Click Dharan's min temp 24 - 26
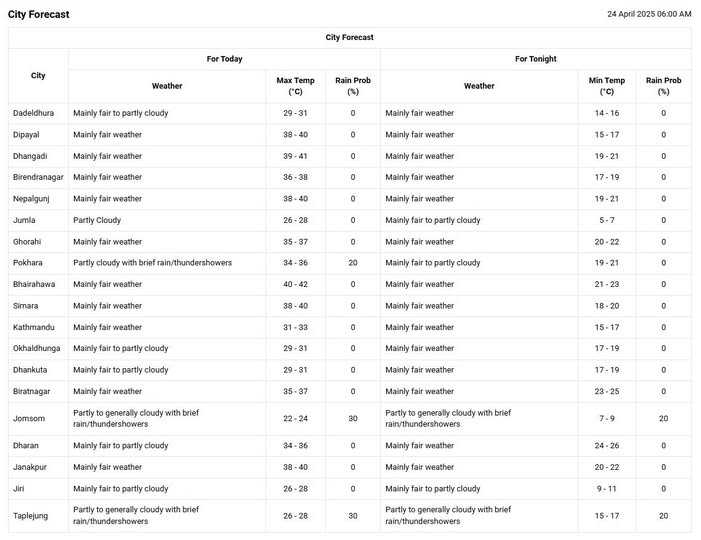This screenshot has width=701, height=540. pyautogui.click(x=607, y=446)
